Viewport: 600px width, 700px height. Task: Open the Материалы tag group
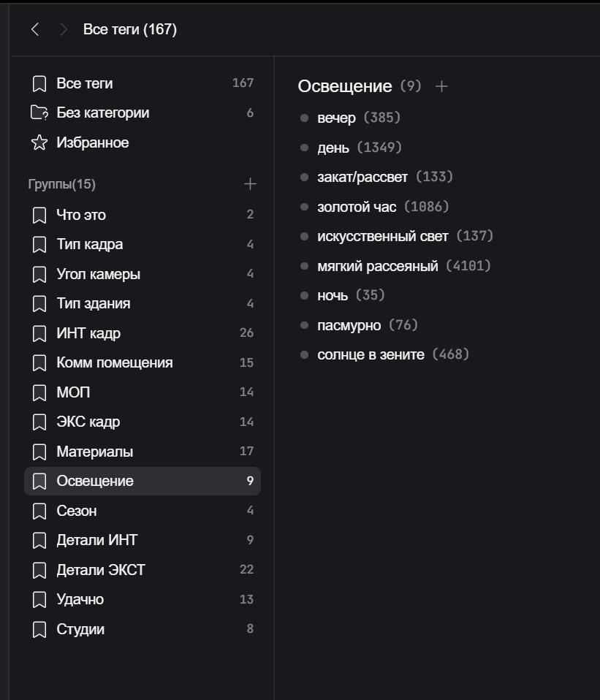[94, 452]
